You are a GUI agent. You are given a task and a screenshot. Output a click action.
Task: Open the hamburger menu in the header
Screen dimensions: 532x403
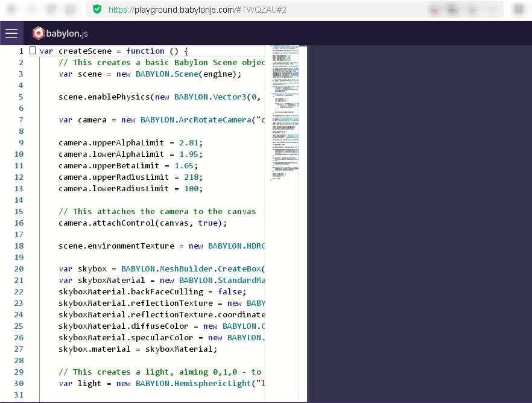click(11, 33)
